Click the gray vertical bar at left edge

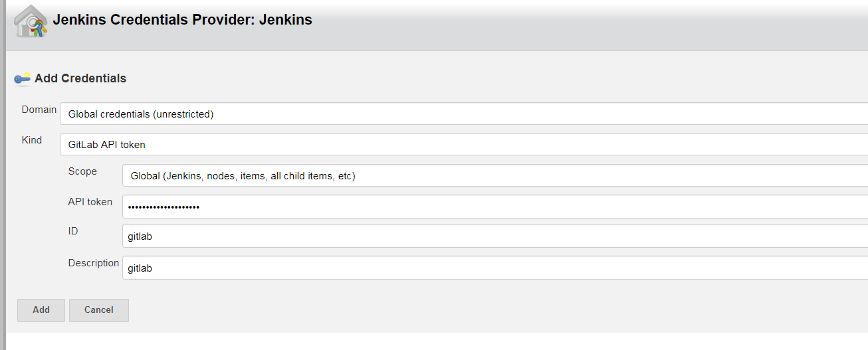(3, 173)
